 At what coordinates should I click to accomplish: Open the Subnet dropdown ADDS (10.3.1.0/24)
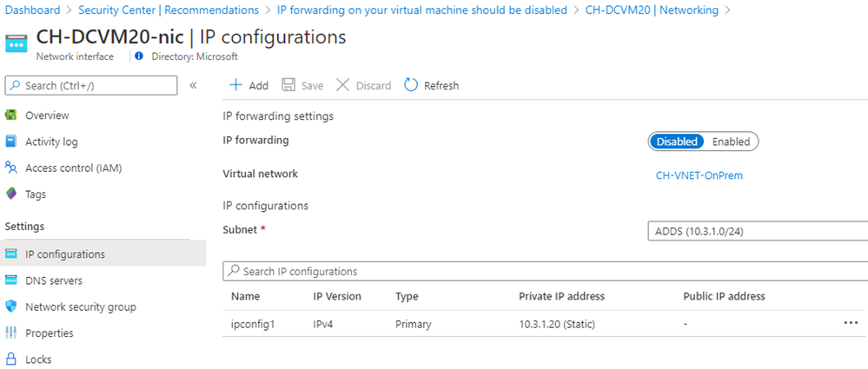[x=756, y=231]
